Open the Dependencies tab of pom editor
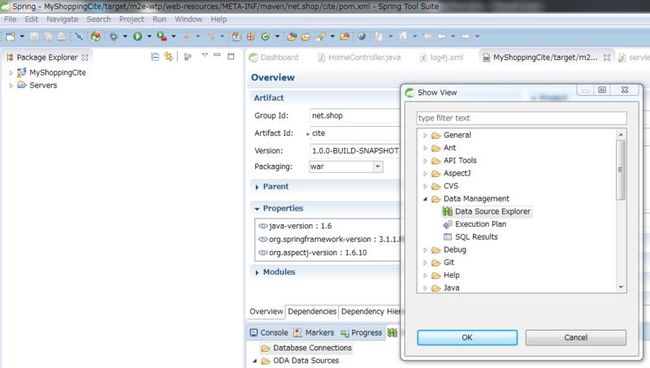 click(x=312, y=311)
